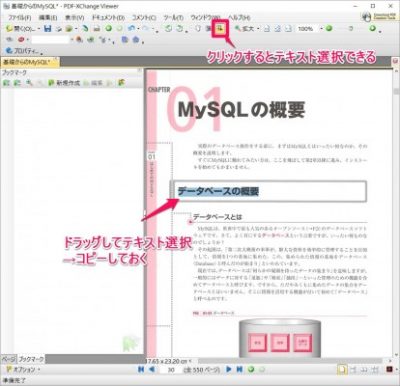Viewport: 400px width, 386px height.
Task: Click 新規作成 in the bookmark toolbar
Action: (64, 83)
